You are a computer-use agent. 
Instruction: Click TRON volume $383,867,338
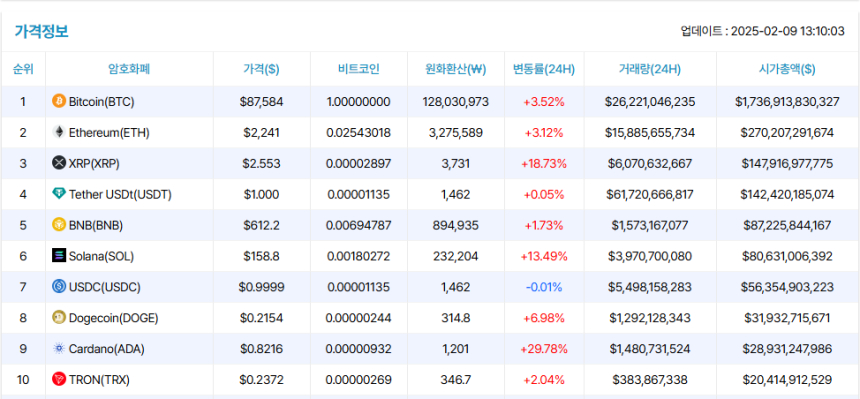650,380
